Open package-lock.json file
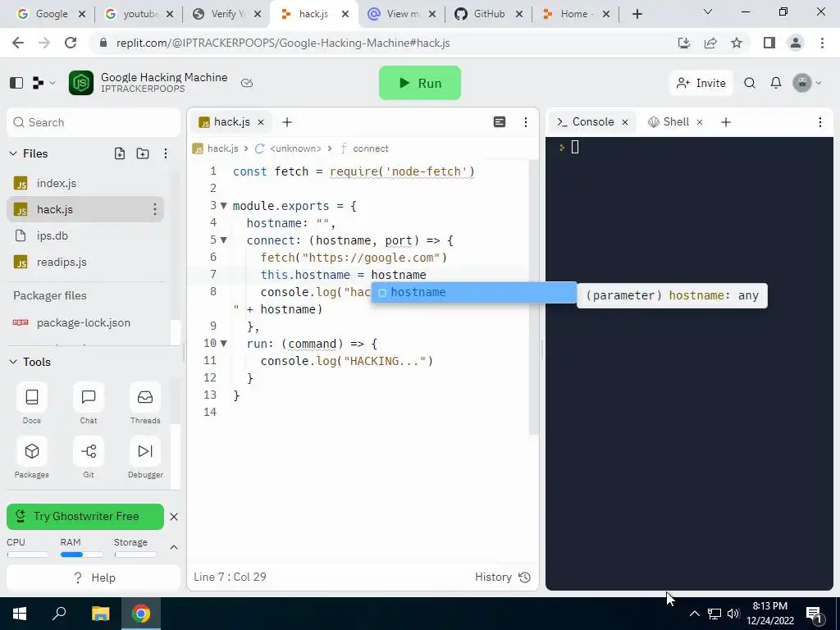This screenshot has height=630, width=840. [85, 322]
